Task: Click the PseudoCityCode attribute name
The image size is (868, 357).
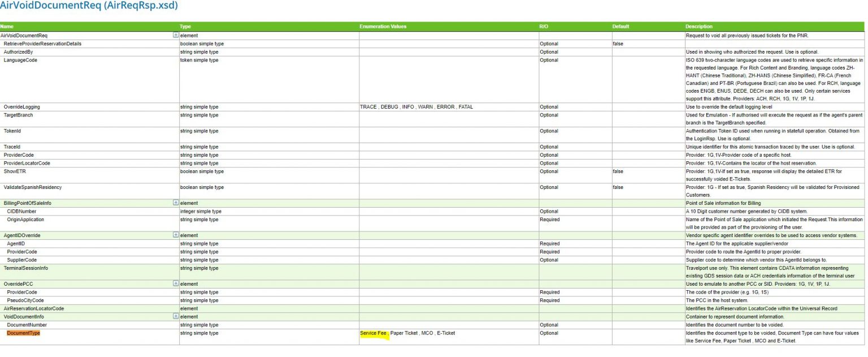Action: [x=25, y=300]
